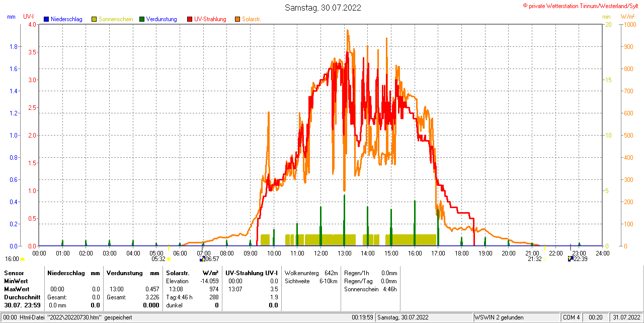The image size is (644, 323).
Task: Click the yellow Sonnenschein legend swatch
Action: coord(94,19)
